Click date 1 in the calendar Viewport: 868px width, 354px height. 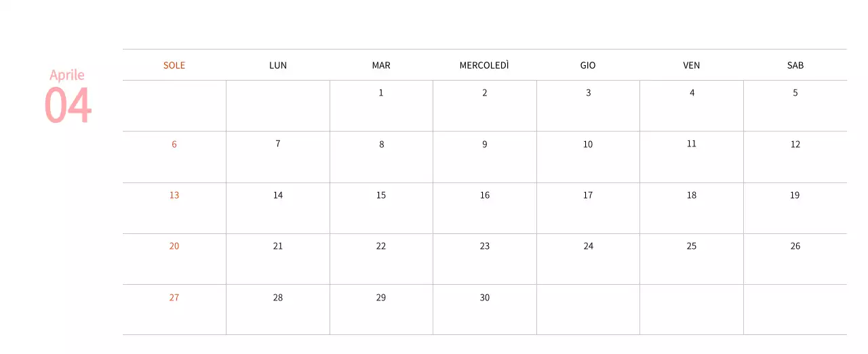(381, 93)
